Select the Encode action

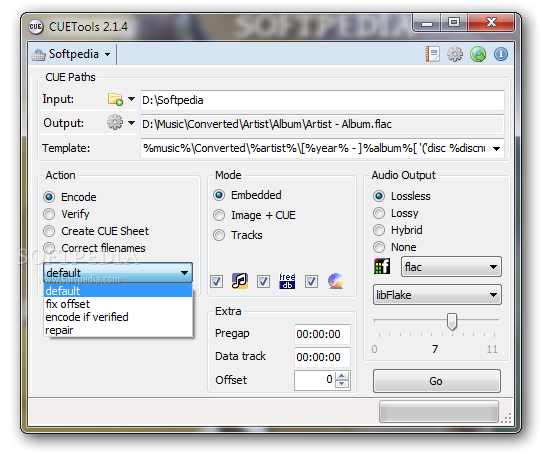click(70, 197)
